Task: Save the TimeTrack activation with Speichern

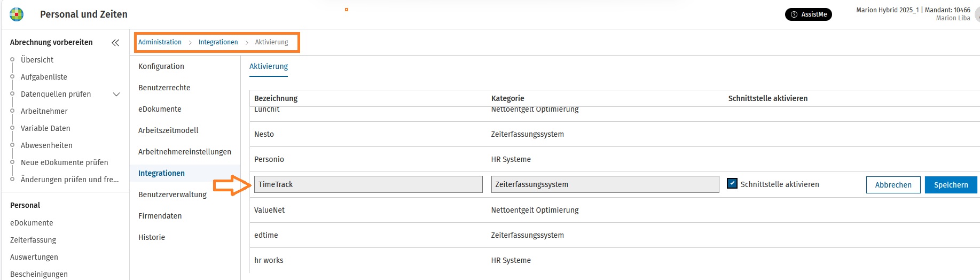Action: 951,185
